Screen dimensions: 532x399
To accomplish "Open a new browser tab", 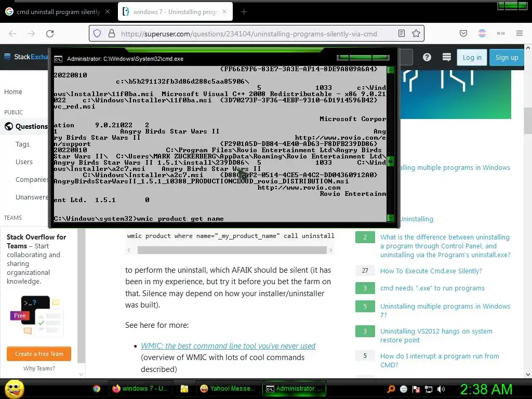I will tap(244, 12).
